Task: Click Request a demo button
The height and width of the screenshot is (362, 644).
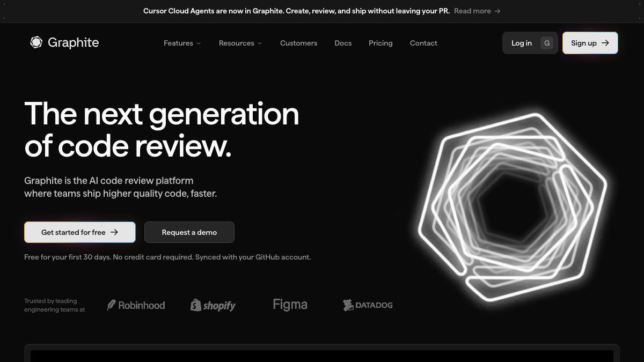Action: click(x=189, y=232)
